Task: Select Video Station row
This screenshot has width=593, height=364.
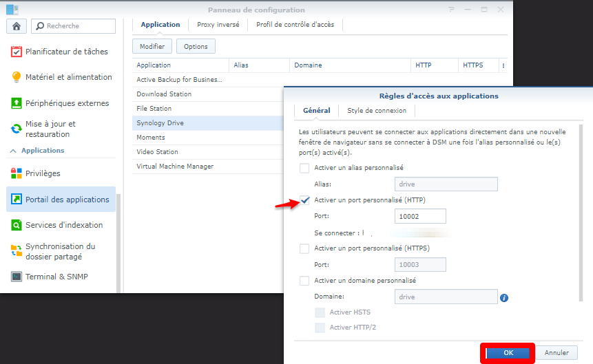Action: pos(207,152)
